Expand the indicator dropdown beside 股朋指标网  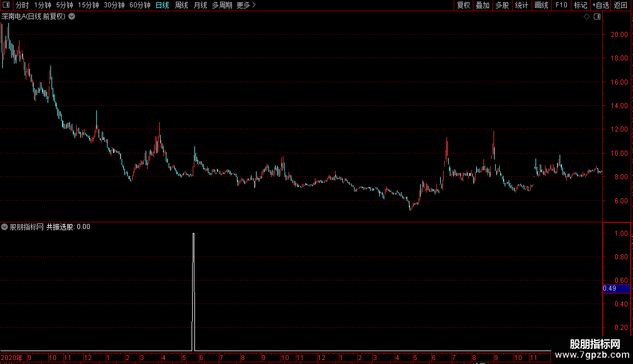click(4, 227)
